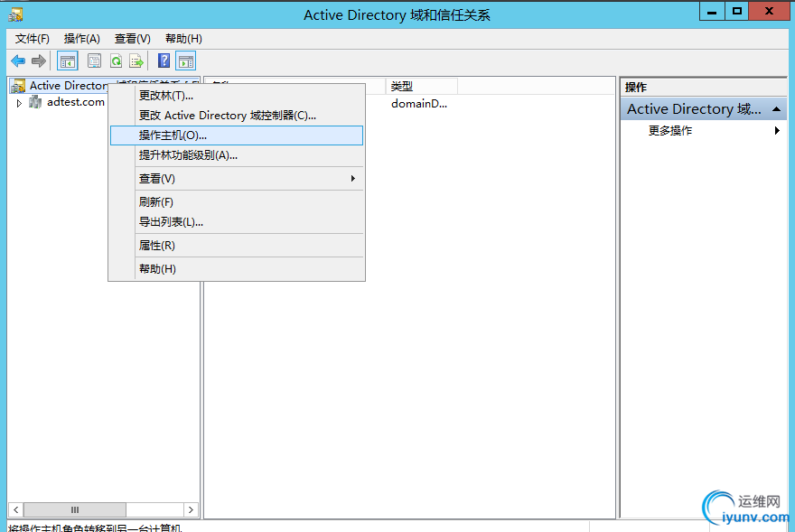
Task: Toggle the Action pane toolbar icon
Action: tap(186, 61)
